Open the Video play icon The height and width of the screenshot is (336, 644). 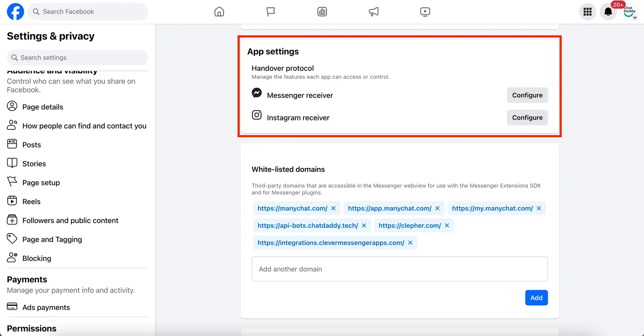(425, 12)
